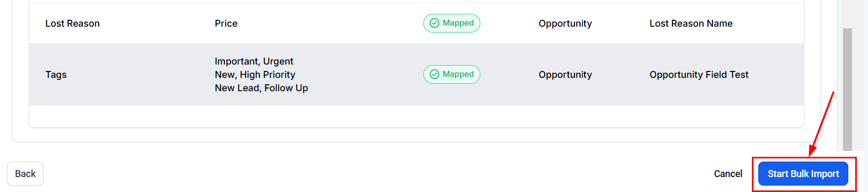
Task: Click the Mapped badge in Tags row
Action: pyautogui.click(x=452, y=74)
